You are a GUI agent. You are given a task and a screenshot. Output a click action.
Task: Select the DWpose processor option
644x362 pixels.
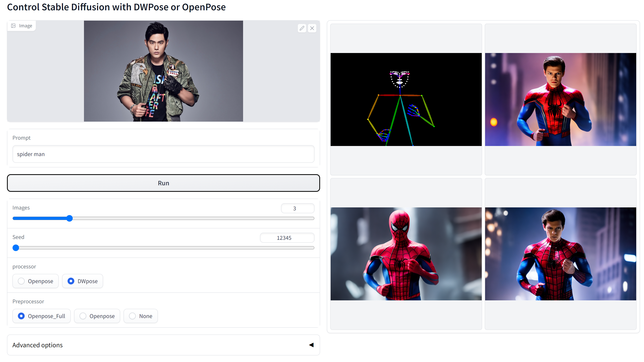point(71,281)
